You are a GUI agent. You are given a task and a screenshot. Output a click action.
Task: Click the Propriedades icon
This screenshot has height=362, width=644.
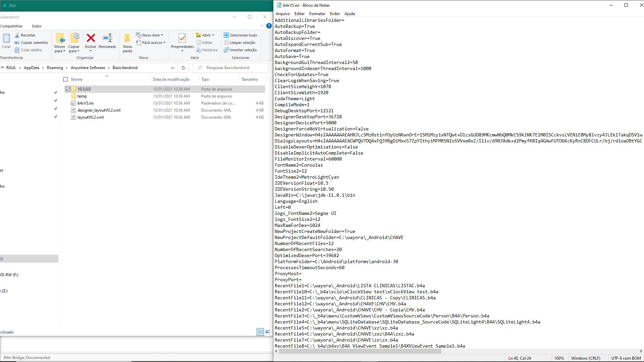(182, 39)
